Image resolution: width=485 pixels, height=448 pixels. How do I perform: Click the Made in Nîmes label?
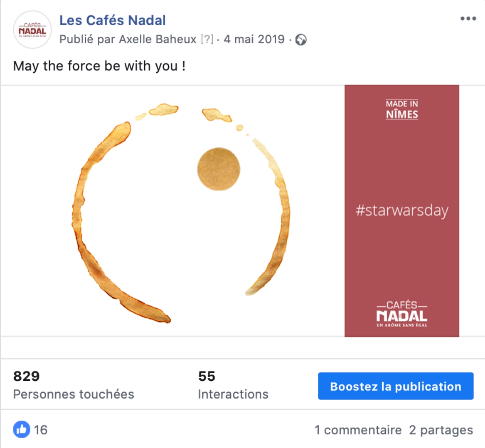[x=402, y=109]
